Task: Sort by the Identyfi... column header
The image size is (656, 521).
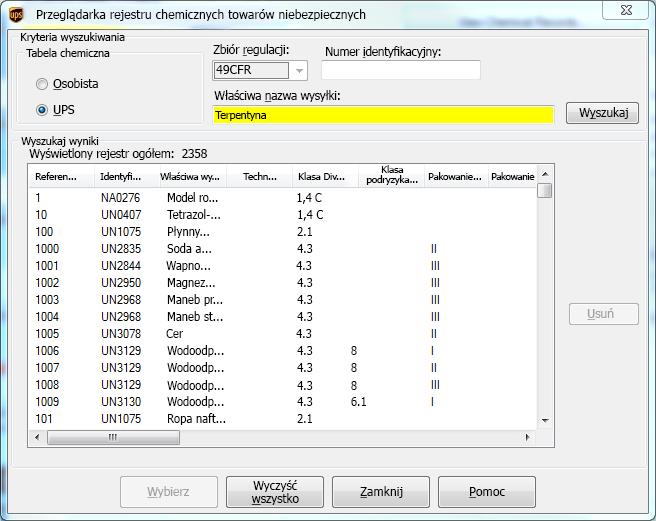Action: 127,177
